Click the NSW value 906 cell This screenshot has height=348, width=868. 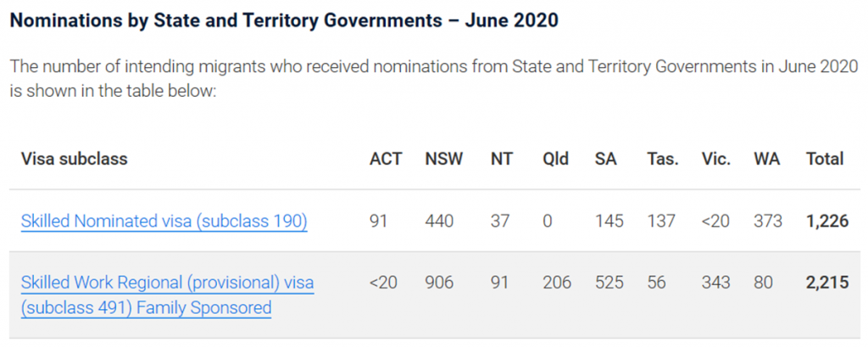[x=439, y=283]
